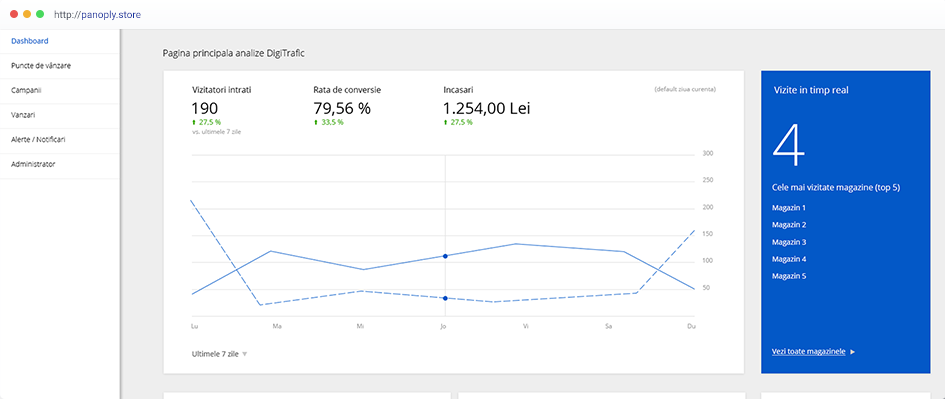Image resolution: width=945 pixels, height=399 pixels.
Task: Click the panoply.store address bar
Action: pyautogui.click(x=97, y=14)
